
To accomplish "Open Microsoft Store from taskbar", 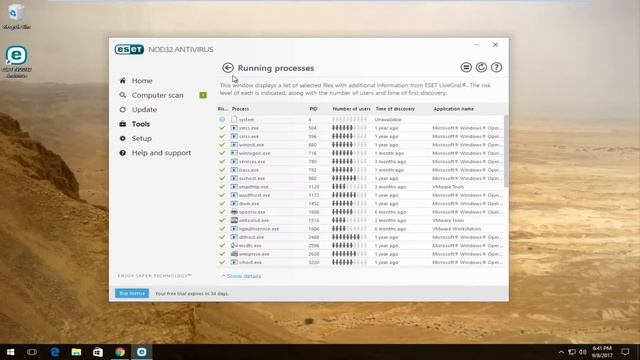I will click(98, 352).
